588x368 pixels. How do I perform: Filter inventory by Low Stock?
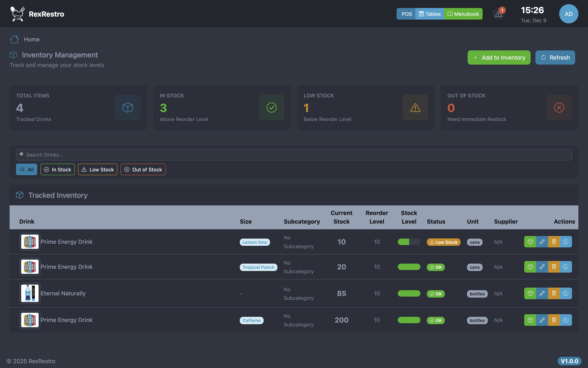(98, 169)
